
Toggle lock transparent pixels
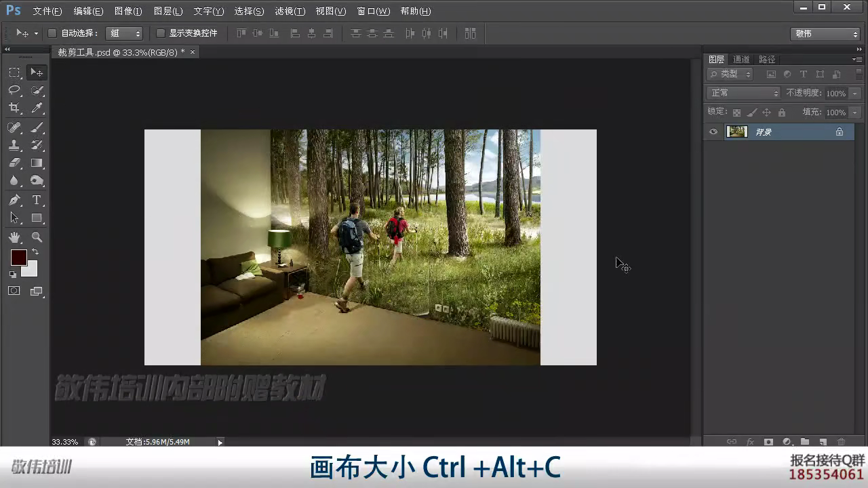point(736,113)
